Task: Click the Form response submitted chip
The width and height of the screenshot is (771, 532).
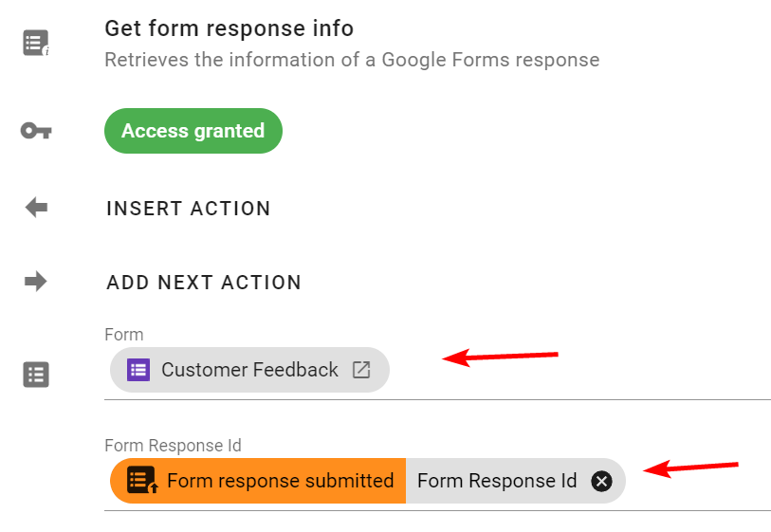Action: point(280,481)
